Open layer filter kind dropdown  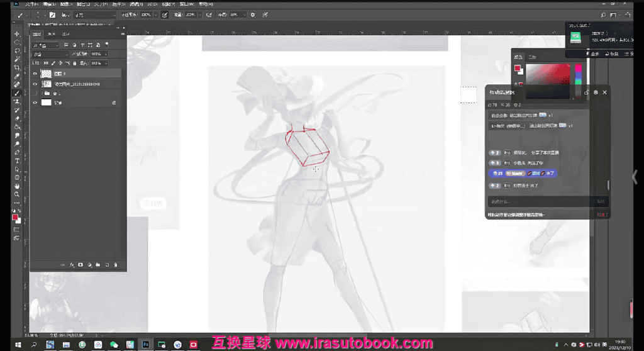(x=45, y=45)
